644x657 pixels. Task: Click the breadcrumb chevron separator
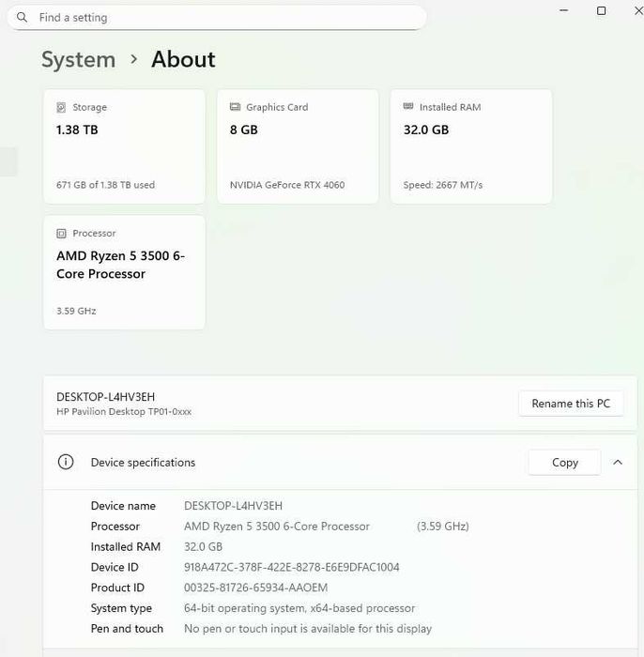[133, 59]
